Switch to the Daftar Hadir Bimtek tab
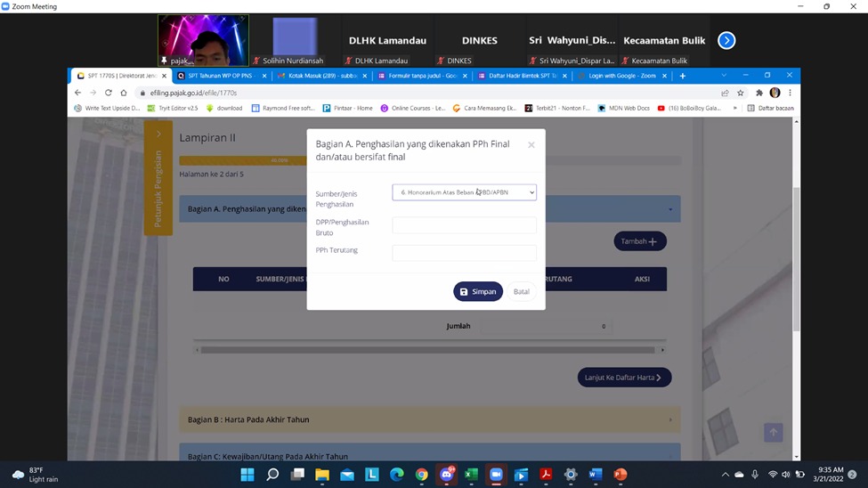The image size is (868, 488). (520, 77)
